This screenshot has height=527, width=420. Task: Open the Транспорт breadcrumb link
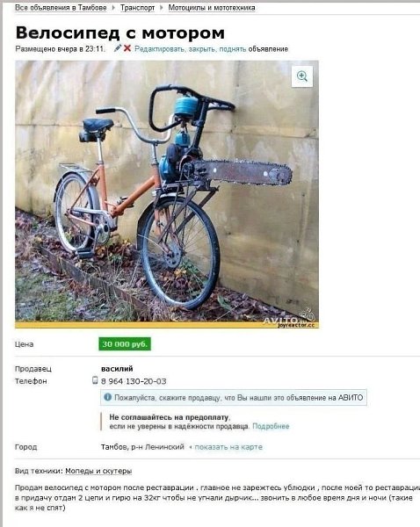click(138, 7)
